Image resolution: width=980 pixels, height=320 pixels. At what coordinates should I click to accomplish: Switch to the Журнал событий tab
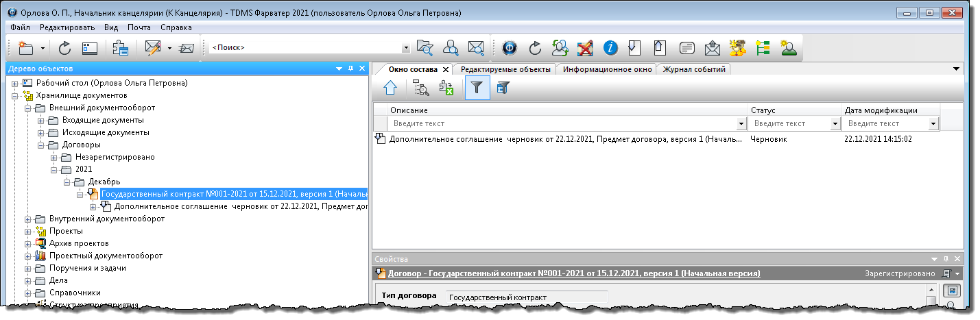tap(695, 69)
